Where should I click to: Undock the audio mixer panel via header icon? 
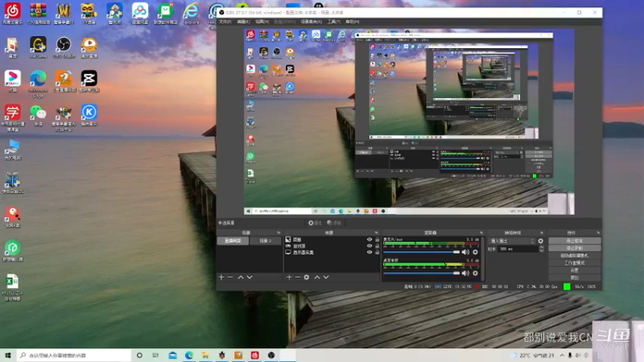pyautogui.click(x=481, y=232)
